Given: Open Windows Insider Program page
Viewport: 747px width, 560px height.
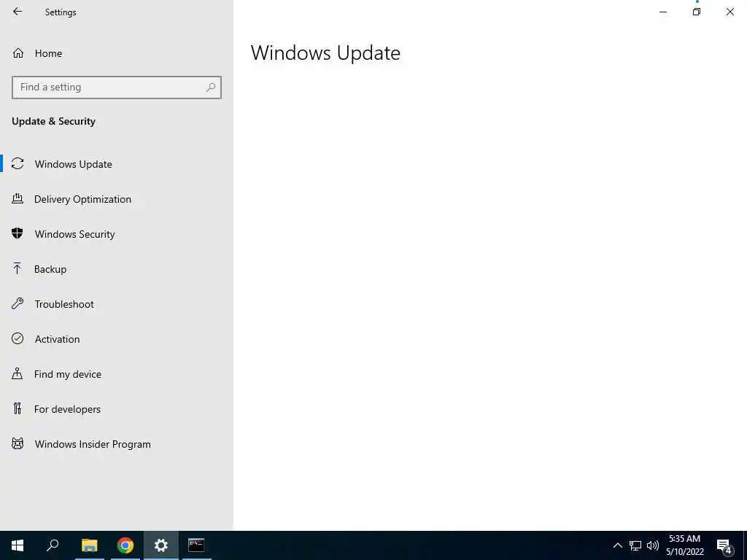Looking at the screenshot, I should pos(117,444).
